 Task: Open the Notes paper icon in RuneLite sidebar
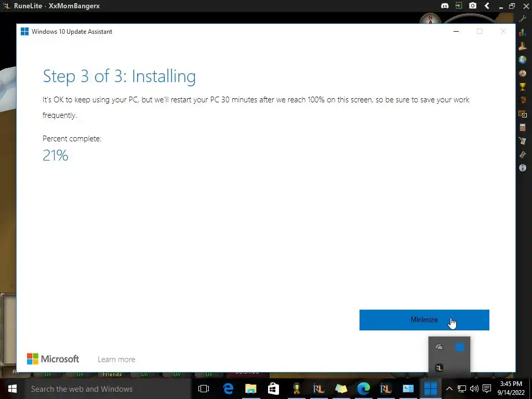523,141
